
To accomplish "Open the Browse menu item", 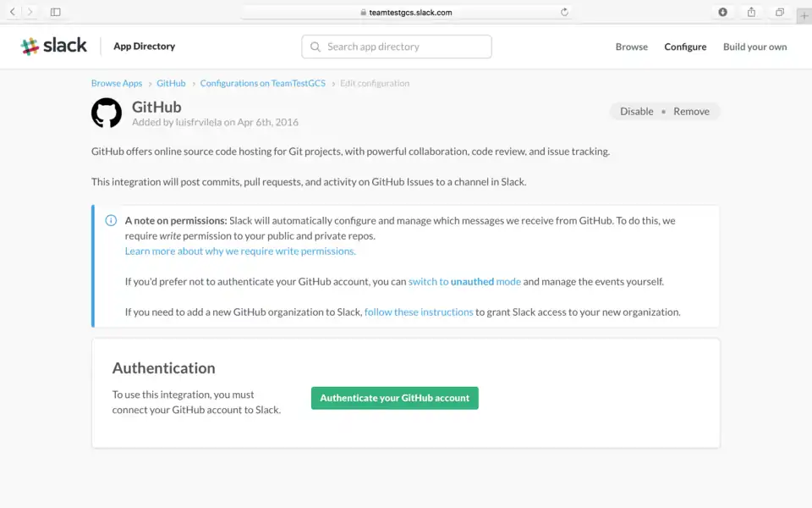I will [x=631, y=47].
